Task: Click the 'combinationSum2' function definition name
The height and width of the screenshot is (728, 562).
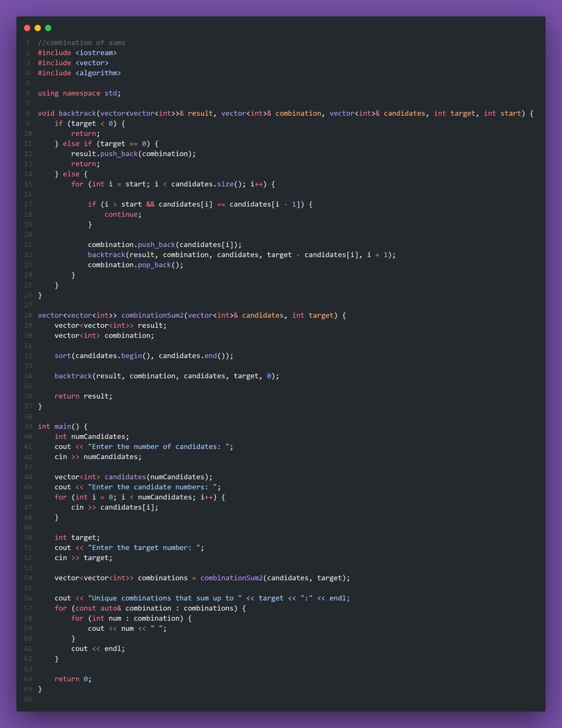Action: pyautogui.click(x=152, y=315)
